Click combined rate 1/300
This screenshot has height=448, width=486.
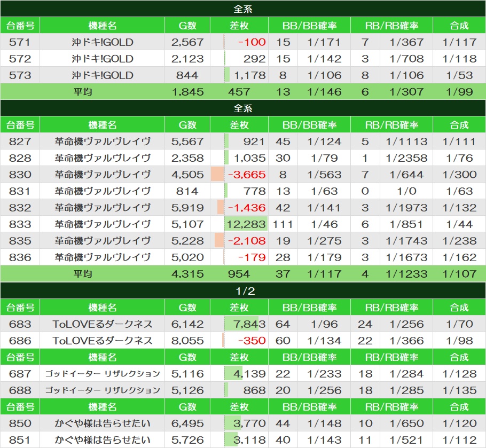tap(459, 175)
